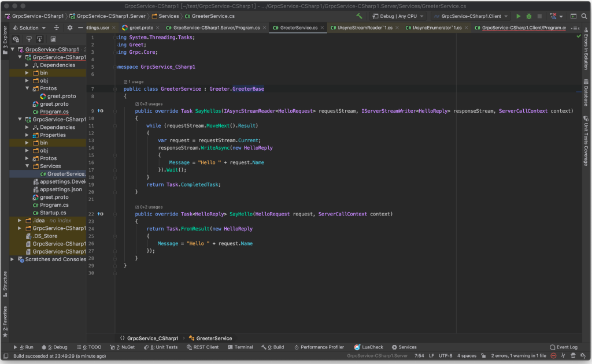The image size is (592, 364).
Task: Select Startup.cs in the solution tree
Action: (x=49, y=213)
